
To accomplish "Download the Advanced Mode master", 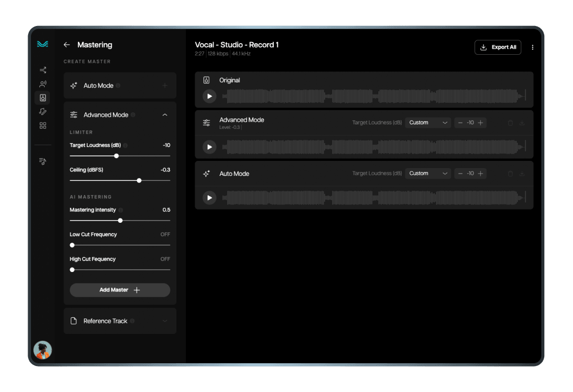I will (x=522, y=123).
